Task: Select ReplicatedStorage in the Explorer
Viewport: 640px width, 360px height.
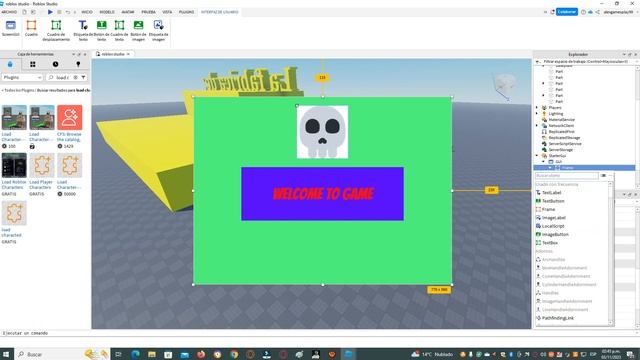Action: pos(564,138)
